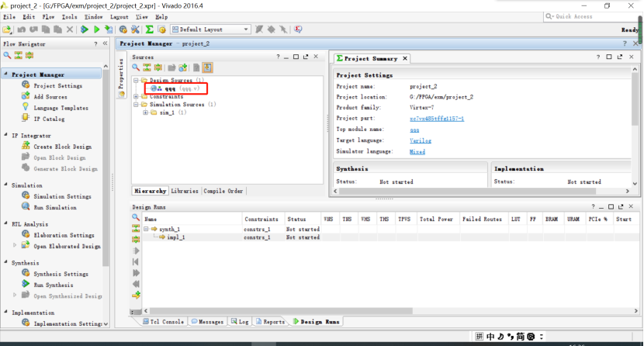The height and width of the screenshot is (346, 644).
Task: Click the wrench and screwdriver options toolbar icon
Action: pyautogui.click(x=135, y=29)
